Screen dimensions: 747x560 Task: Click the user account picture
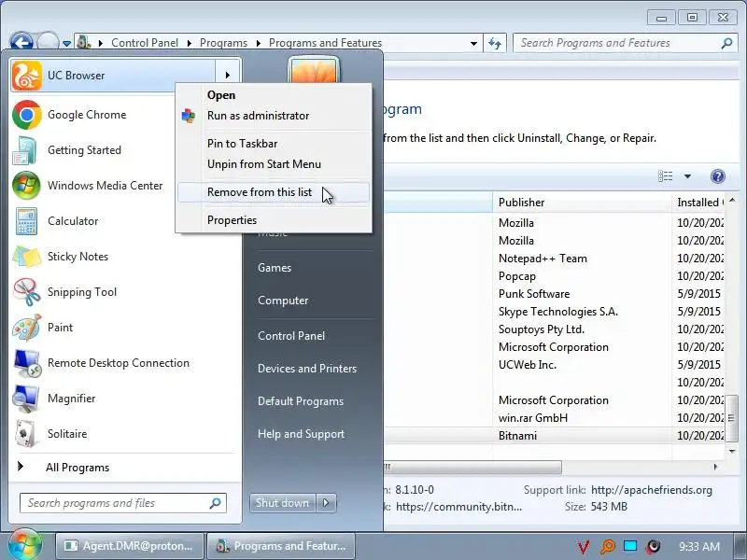tap(314, 71)
